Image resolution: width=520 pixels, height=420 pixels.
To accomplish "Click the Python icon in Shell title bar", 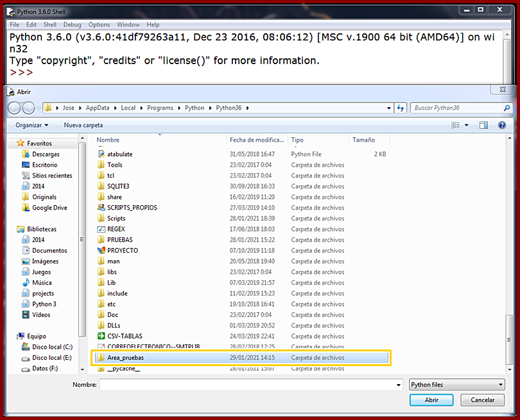I will click(11, 12).
